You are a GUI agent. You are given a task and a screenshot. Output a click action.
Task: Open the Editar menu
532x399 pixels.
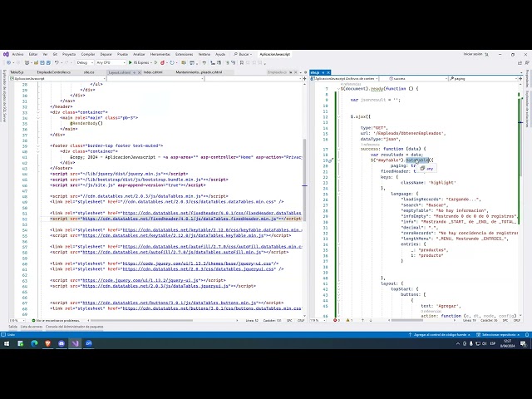(x=33, y=54)
